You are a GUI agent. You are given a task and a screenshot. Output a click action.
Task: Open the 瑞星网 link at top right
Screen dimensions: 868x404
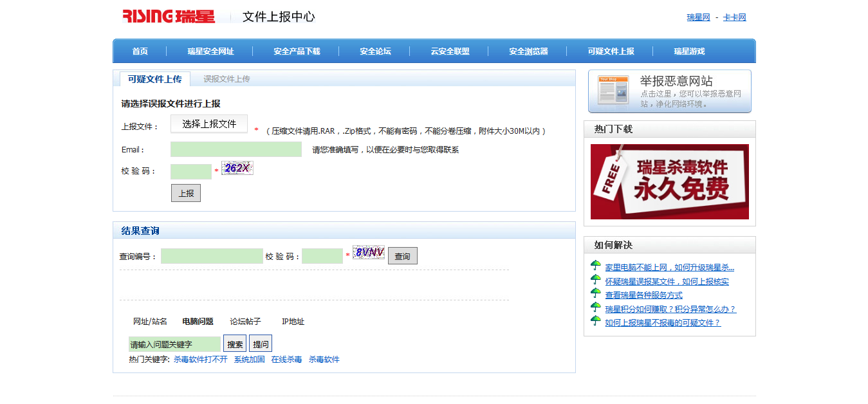[698, 17]
